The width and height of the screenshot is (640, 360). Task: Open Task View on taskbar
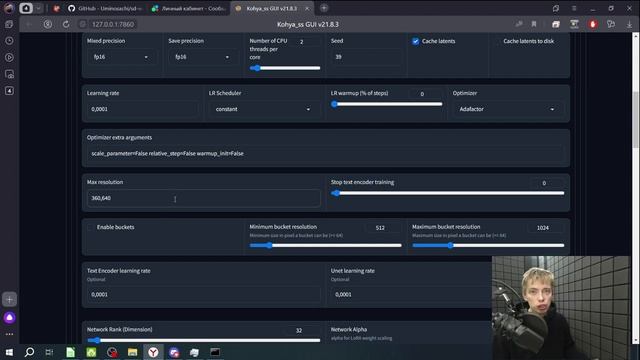point(49,352)
